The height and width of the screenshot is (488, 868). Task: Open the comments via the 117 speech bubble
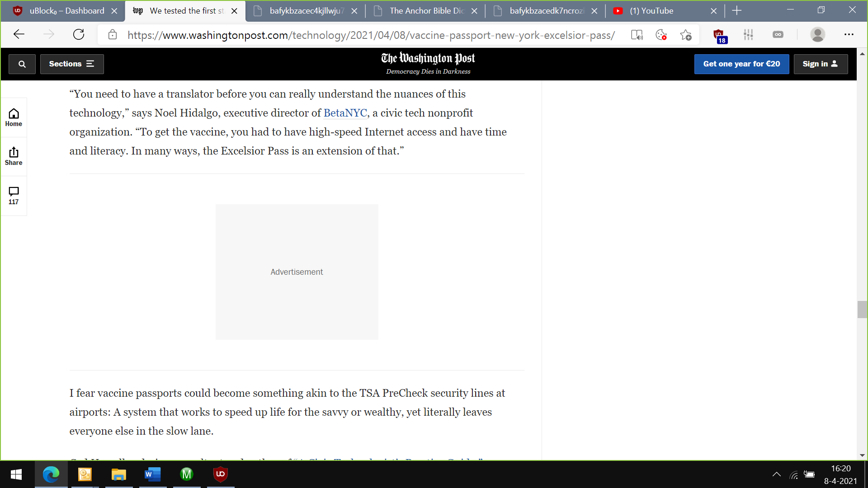pyautogui.click(x=14, y=195)
